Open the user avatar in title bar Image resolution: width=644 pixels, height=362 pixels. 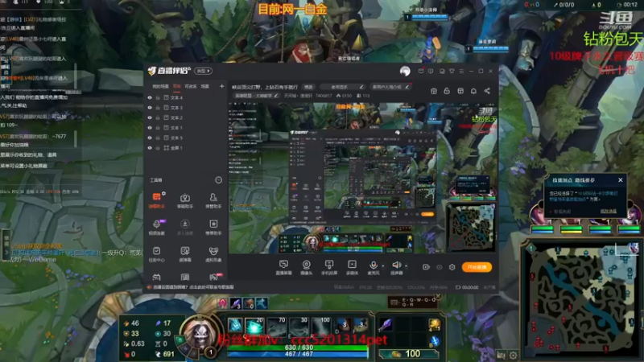tap(405, 71)
